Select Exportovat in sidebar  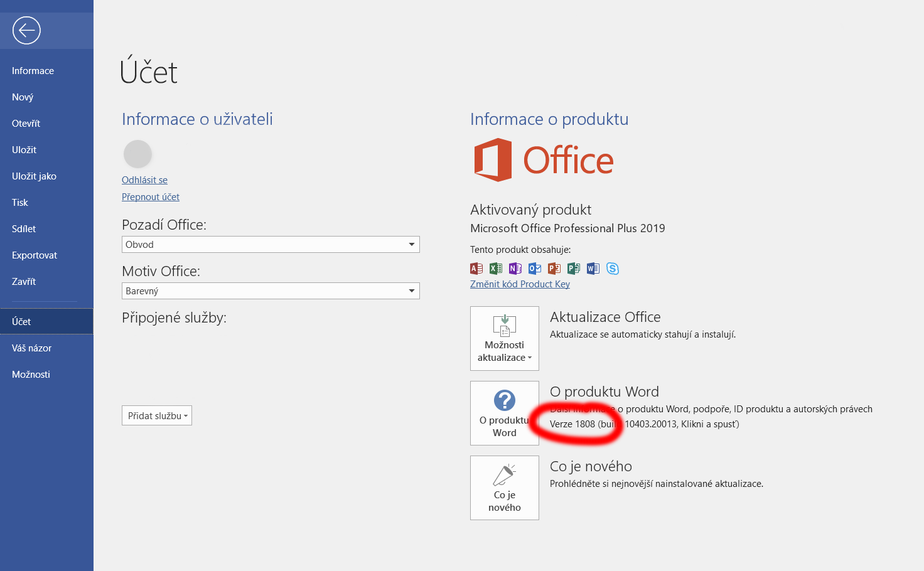pyautogui.click(x=46, y=255)
